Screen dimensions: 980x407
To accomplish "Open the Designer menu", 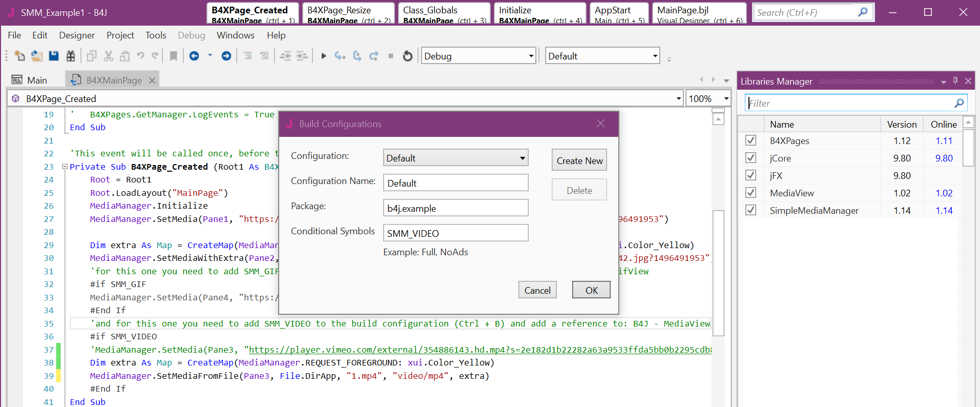I will coord(77,35).
